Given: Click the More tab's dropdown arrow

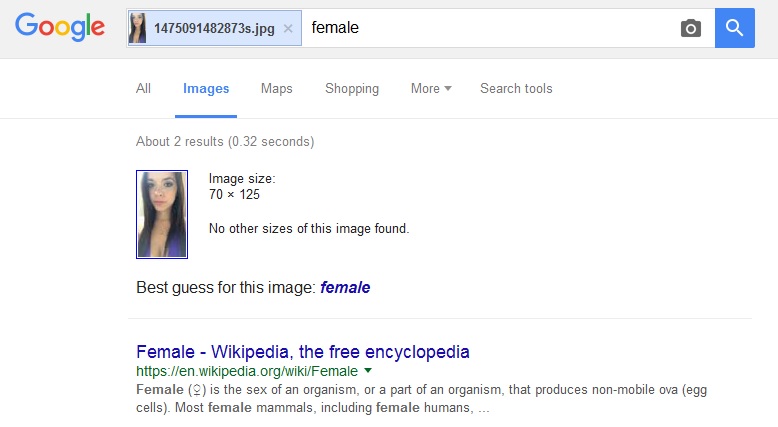Looking at the screenshot, I should pyautogui.click(x=448, y=88).
